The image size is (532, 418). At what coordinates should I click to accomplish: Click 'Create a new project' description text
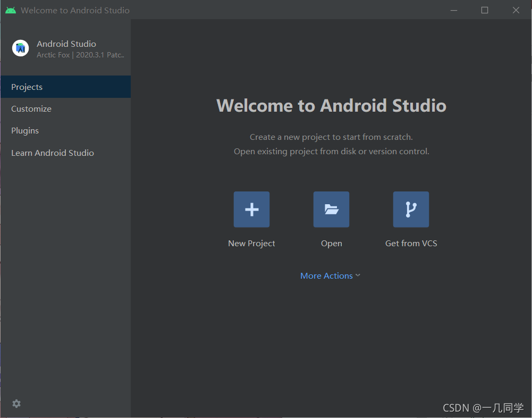click(x=331, y=137)
